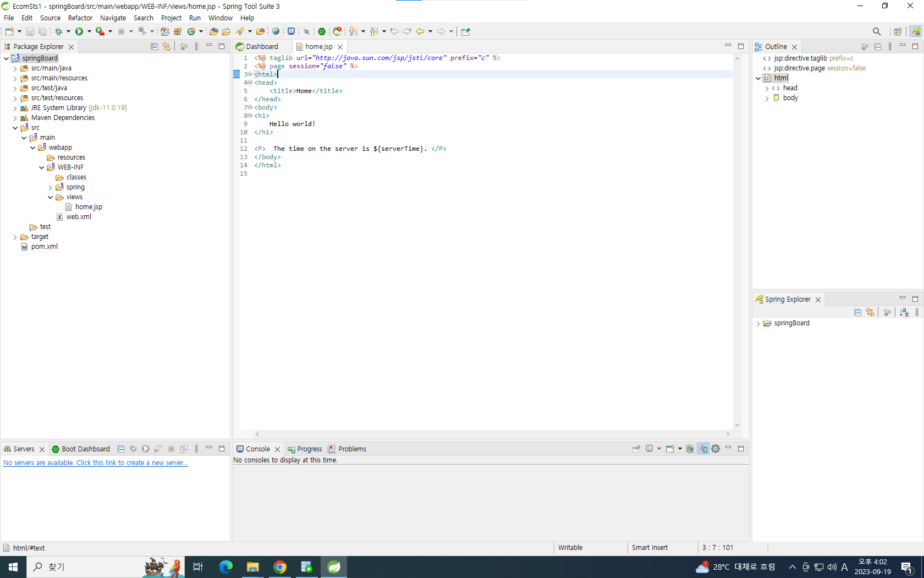Open Console settings gear icon

[716, 449]
